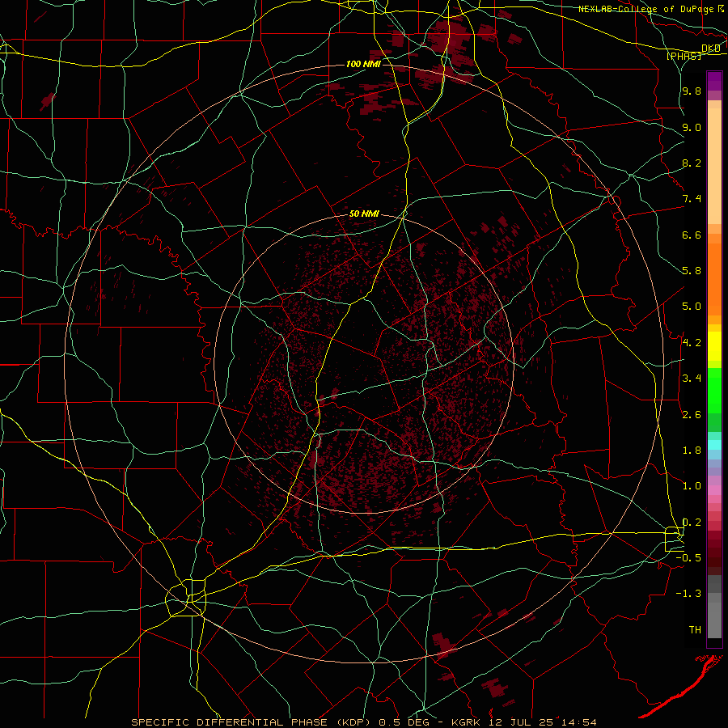
Task: Click the '100 NMI' range ring label
Action: pyautogui.click(x=363, y=64)
